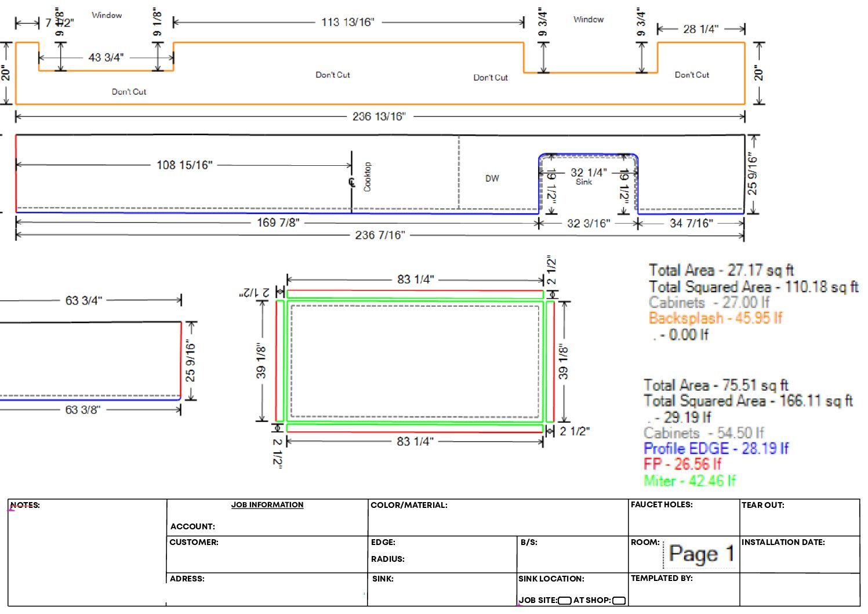Select the ADRESS label
The width and height of the screenshot is (868, 614).
point(187,579)
